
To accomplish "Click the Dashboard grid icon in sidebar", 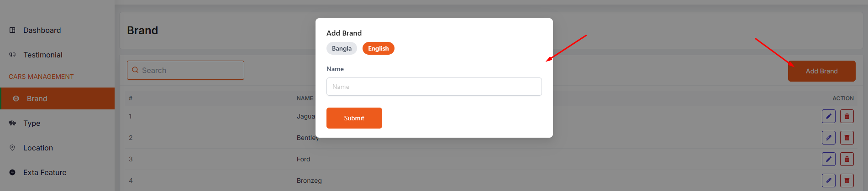I will coord(12,30).
